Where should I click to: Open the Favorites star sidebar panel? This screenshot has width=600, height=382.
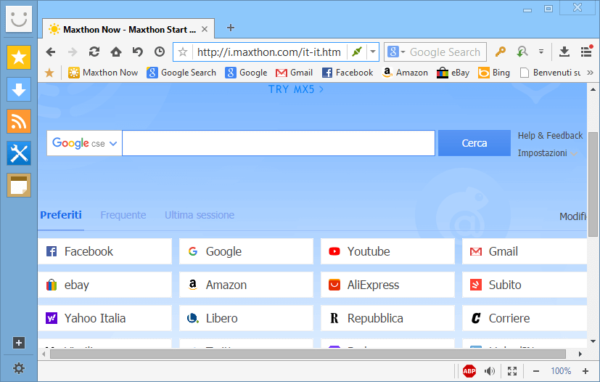pyautogui.click(x=18, y=57)
